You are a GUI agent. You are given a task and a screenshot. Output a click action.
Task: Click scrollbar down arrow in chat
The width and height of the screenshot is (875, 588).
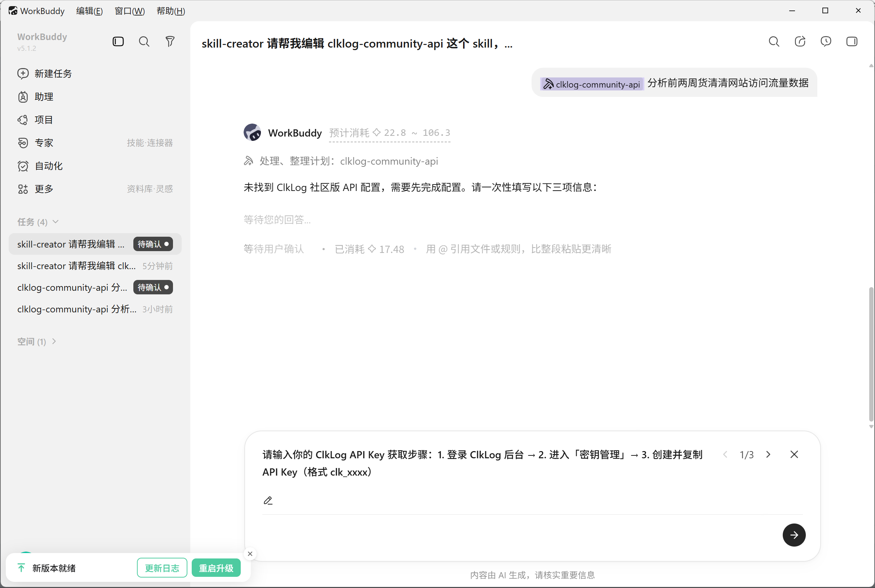pyautogui.click(x=871, y=427)
